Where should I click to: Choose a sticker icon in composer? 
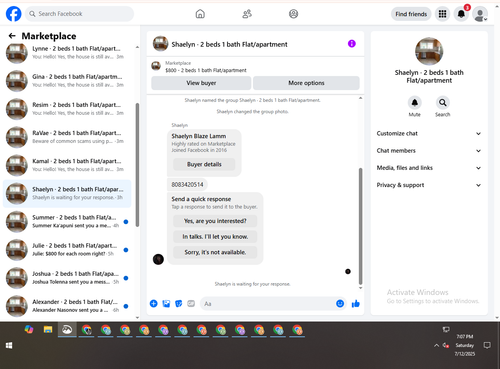coord(179,303)
